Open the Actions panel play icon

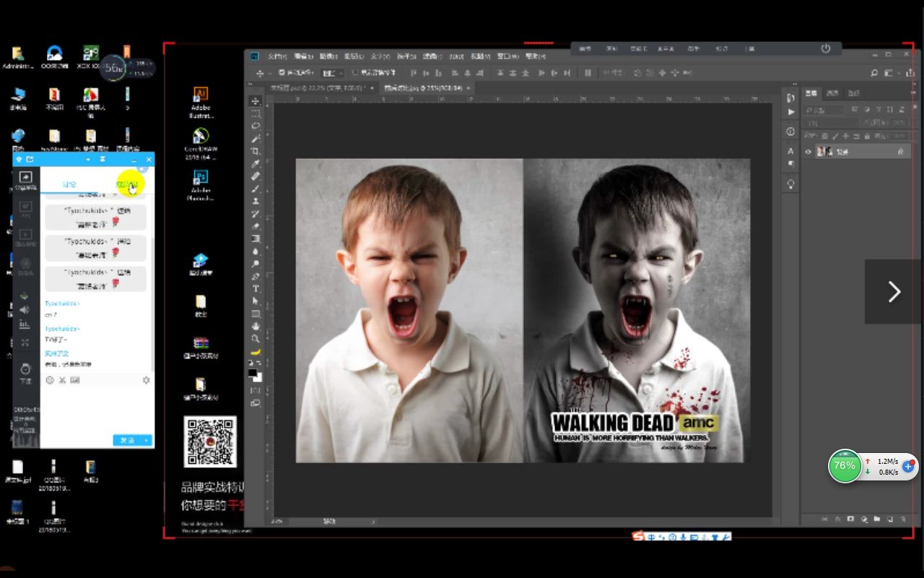coord(791,112)
